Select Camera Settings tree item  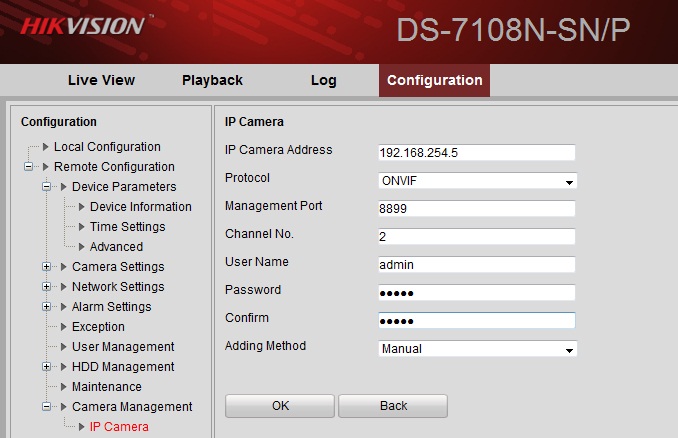click(118, 267)
